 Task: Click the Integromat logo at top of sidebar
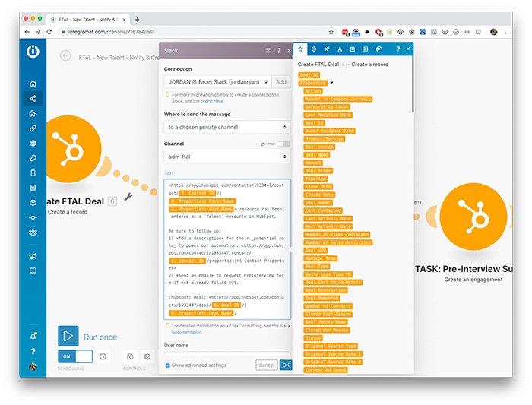pos(33,52)
